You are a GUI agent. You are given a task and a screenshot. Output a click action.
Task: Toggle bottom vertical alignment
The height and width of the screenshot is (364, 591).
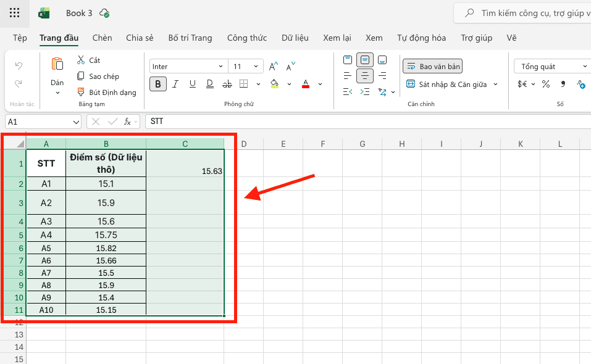[382, 60]
